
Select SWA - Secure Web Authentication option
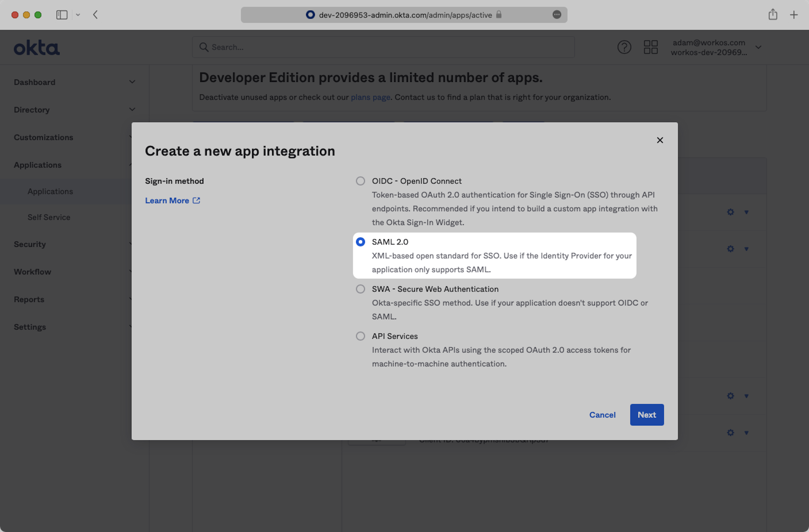(360, 289)
